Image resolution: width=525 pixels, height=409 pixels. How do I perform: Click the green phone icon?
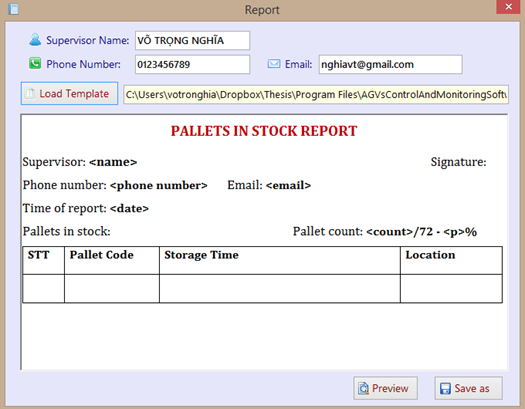click(35, 63)
